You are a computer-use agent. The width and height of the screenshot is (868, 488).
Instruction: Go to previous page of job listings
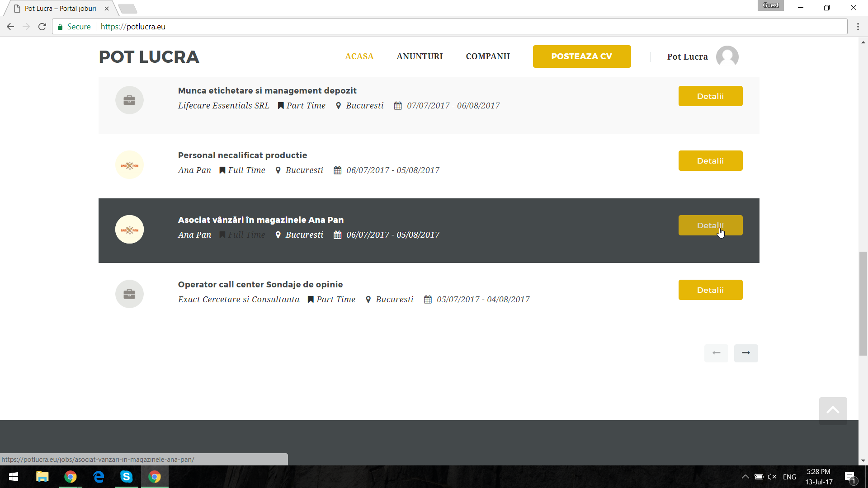[716, 353]
